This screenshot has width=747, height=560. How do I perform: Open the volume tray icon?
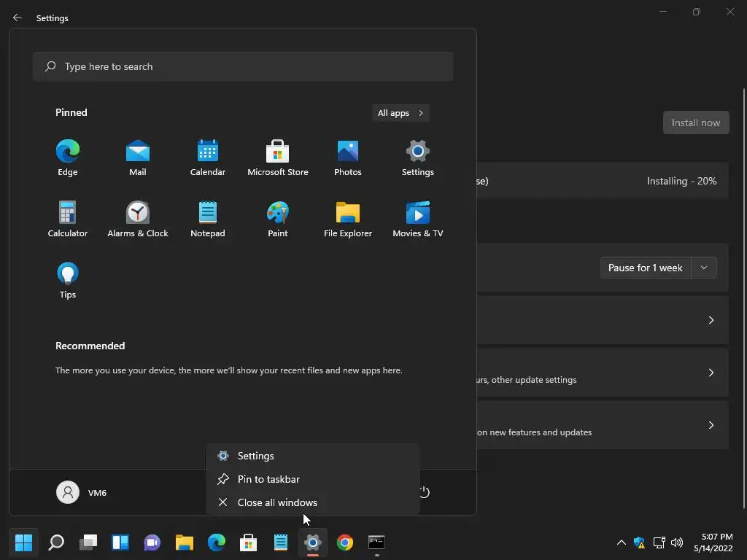(676, 542)
